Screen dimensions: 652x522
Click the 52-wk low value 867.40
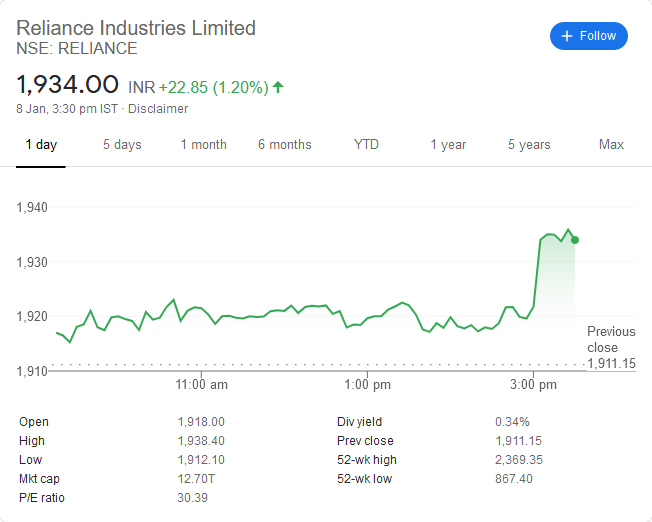(x=514, y=479)
